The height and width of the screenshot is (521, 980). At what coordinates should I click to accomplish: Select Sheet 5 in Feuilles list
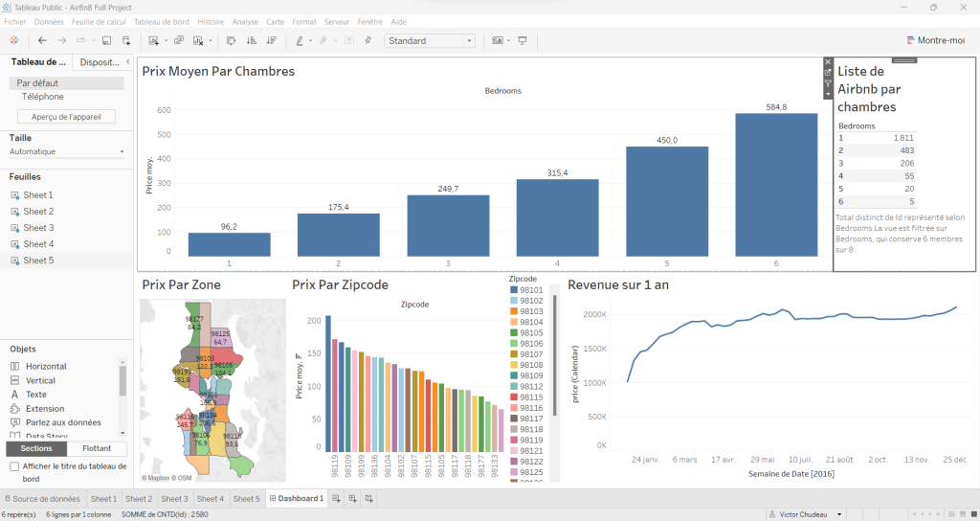click(x=38, y=260)
